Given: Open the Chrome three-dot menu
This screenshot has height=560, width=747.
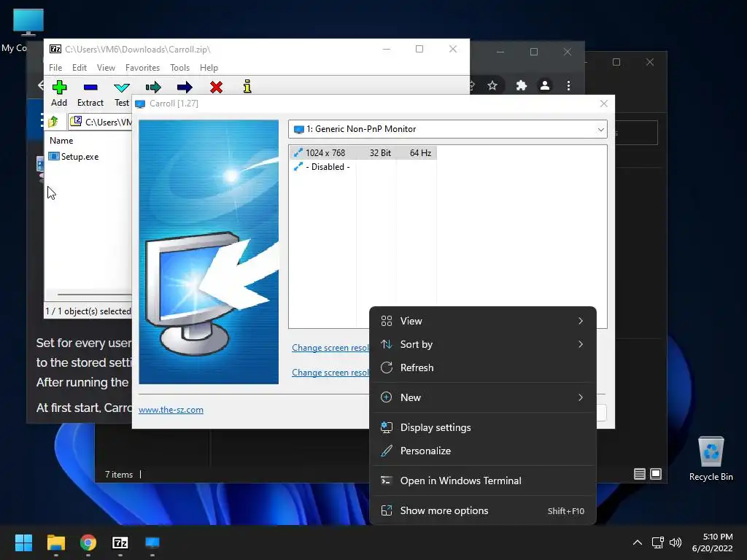Looking at the screenshot, I should click(568, 86).
